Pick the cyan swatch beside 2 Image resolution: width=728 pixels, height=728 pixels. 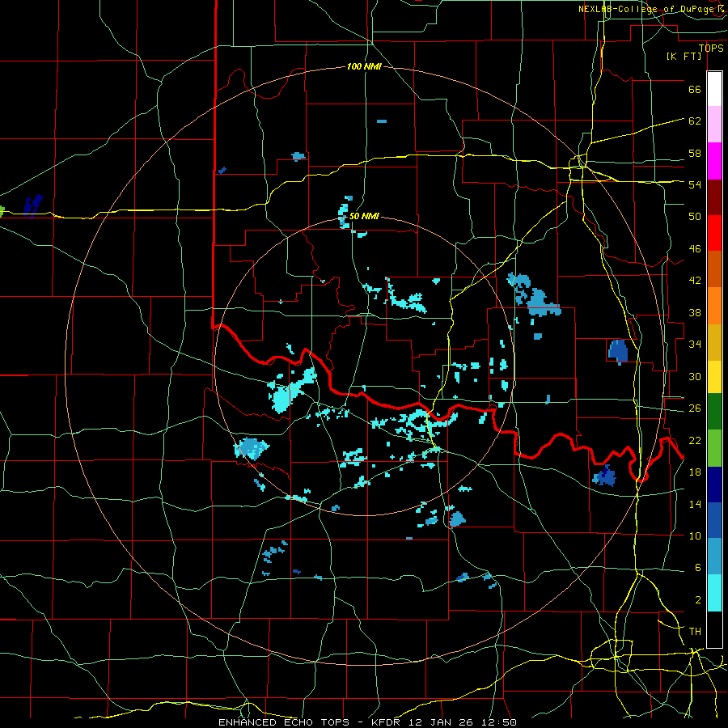[714, 593]
